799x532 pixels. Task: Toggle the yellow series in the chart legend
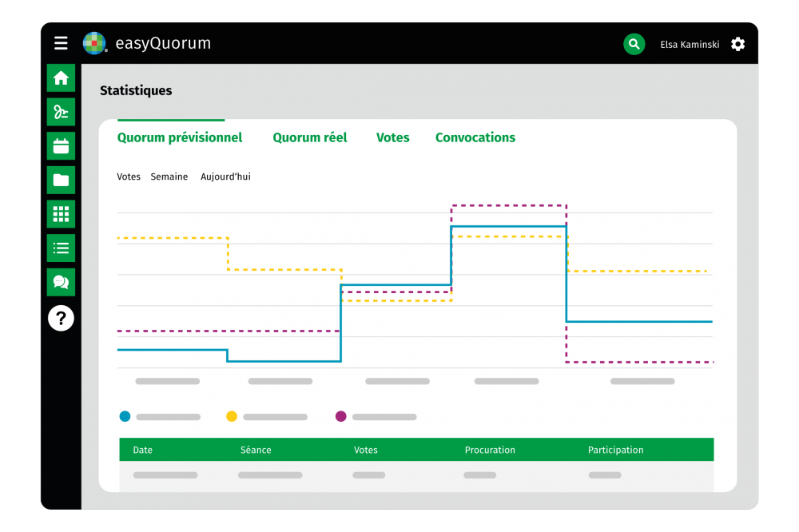pyautogui.click(x=232, y=416)
